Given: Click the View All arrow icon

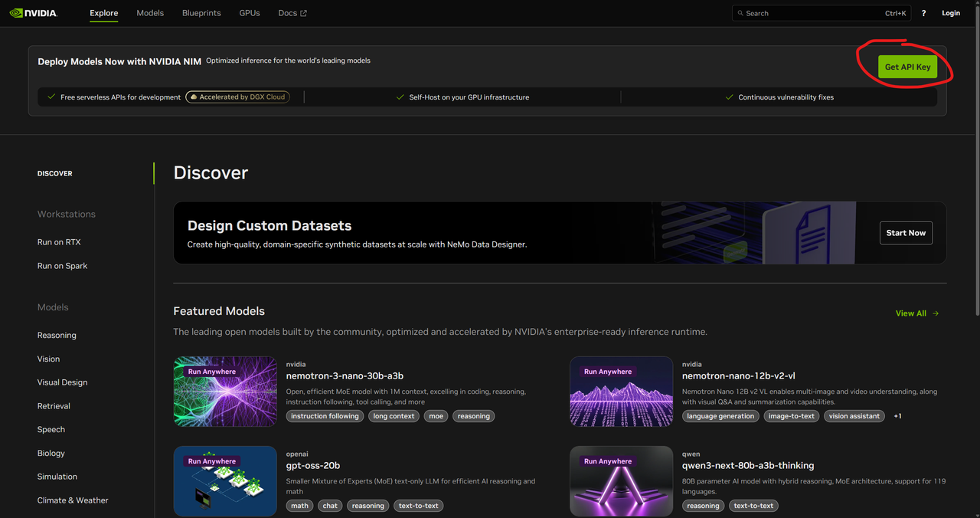Looking at the screenshot, I should coord(936,313).
